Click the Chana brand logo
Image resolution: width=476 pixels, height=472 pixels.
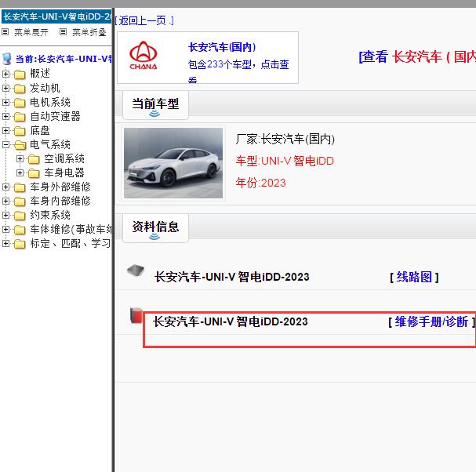[x=144, y=55]
